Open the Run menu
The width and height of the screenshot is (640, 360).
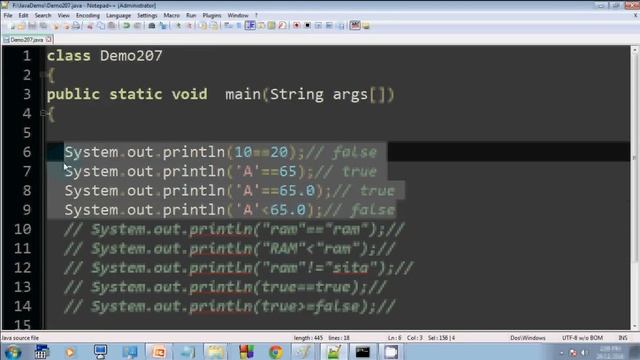(191, 16)
